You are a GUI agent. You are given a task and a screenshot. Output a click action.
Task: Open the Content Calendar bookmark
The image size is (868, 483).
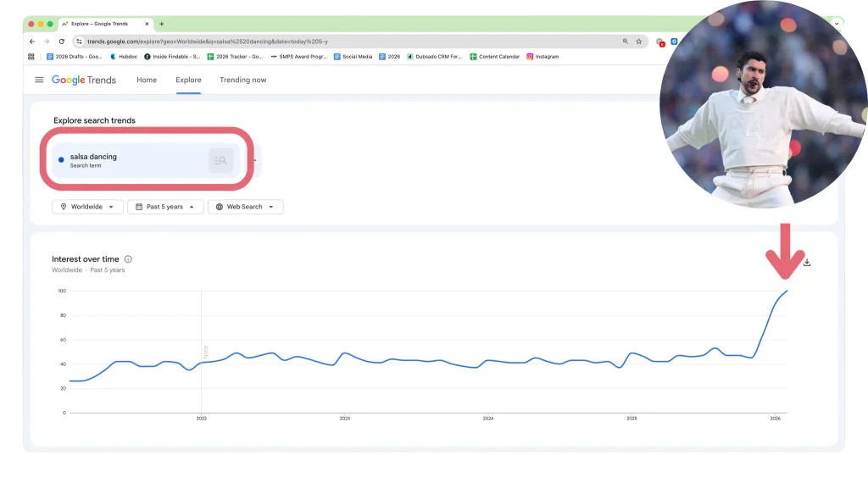495,57
